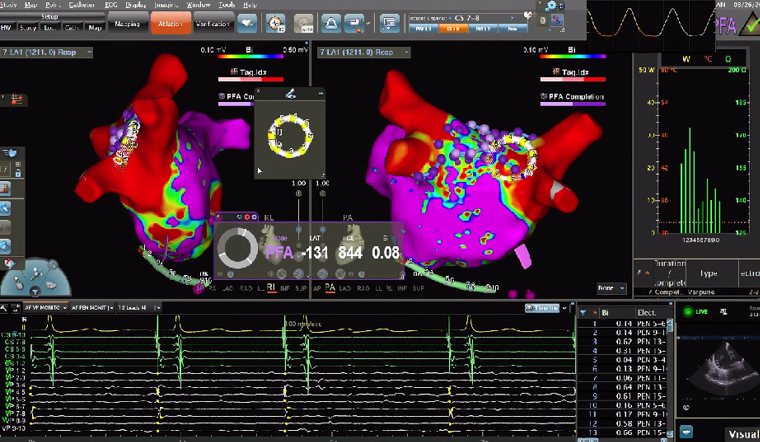Screen dimensions: 760x442
Task: Click the heart icon in top toolbar
Action: (246, 22)
